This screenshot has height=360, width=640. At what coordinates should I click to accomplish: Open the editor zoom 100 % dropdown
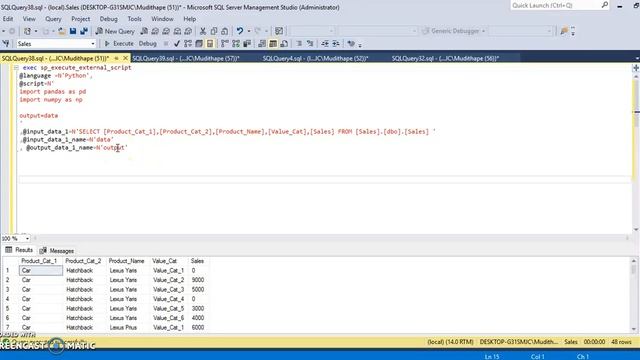tap(27, 238)
